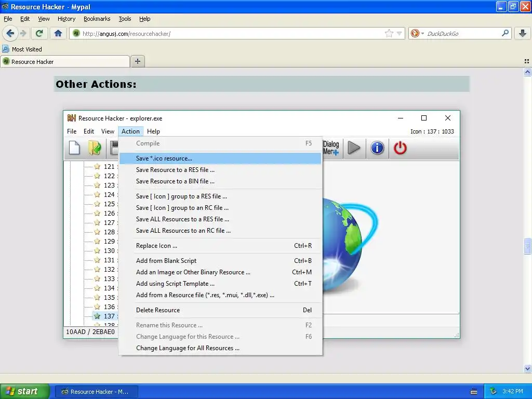
Task: Click the vertical scrollbar thumb
Action: tap(527, 246)
